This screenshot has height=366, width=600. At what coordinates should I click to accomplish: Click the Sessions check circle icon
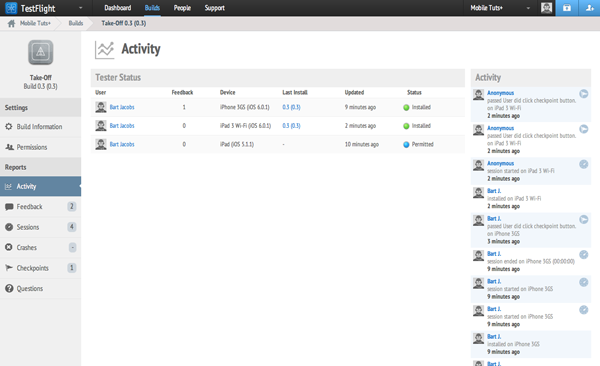[x=9, y=227]
